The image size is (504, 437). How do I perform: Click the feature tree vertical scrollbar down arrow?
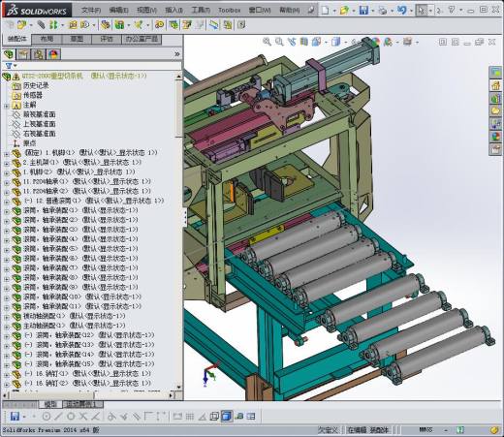point(178,387)
